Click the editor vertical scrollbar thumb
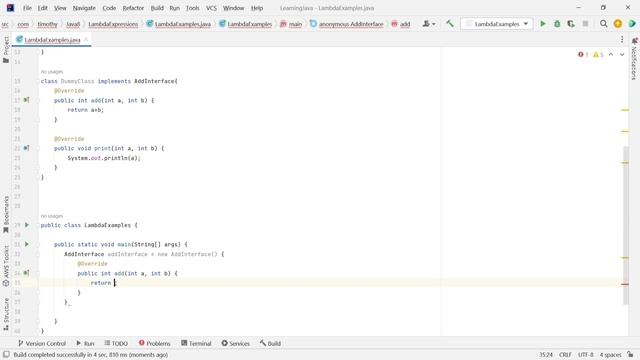Viewport: 640px width, 360px height. coord(626,225)
